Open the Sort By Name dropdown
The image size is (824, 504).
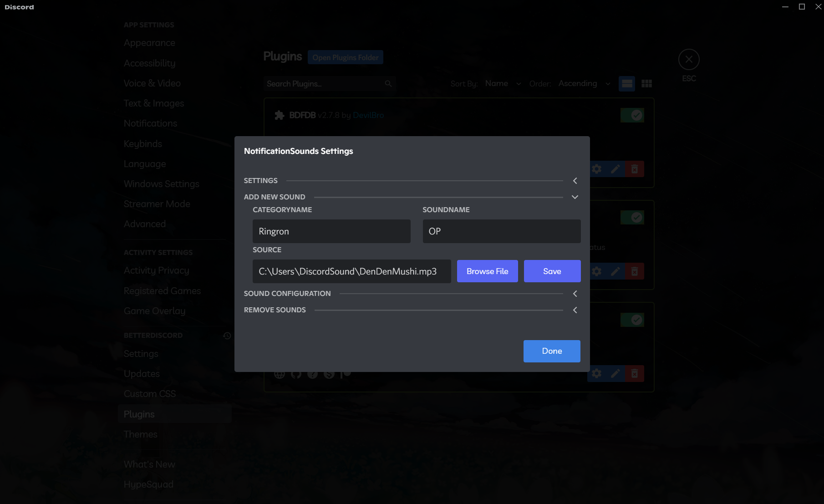click(502, 83)
